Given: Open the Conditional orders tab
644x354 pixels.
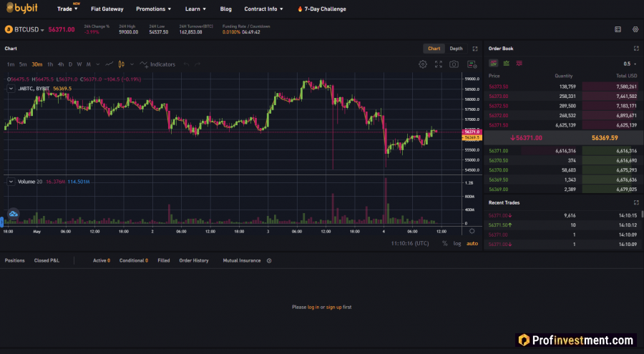Looking at the screenshot, I should 134,260.
